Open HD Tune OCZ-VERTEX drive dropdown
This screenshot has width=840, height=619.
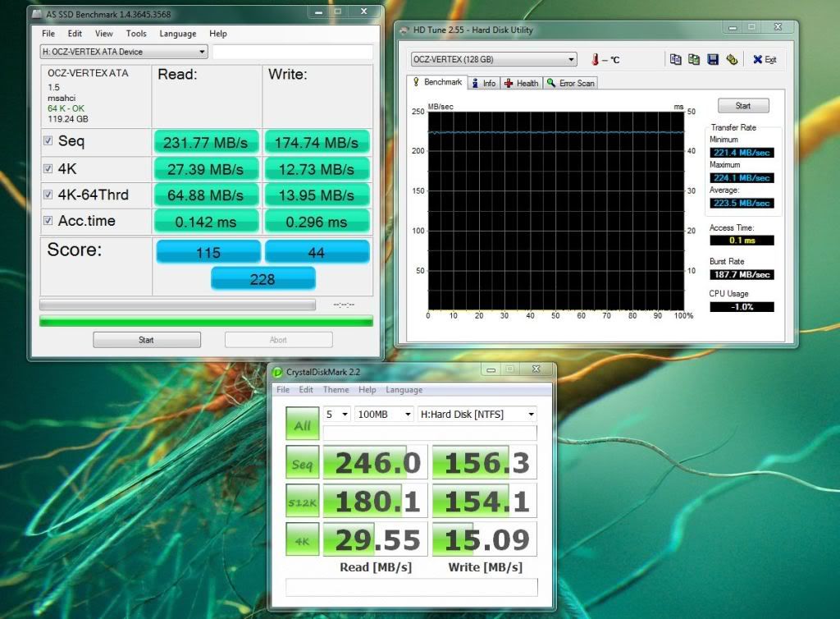pyautogui.click(x=494, y=59)
